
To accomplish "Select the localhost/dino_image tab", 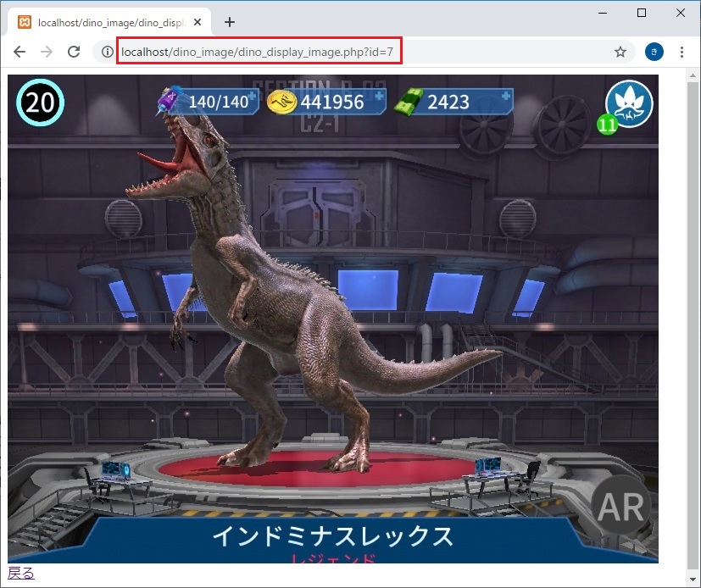I will [109, 22].
